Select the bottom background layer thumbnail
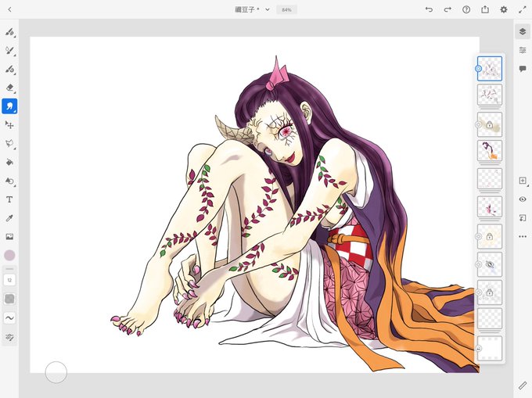Screen dimensions: 532x398 (490, 349)
